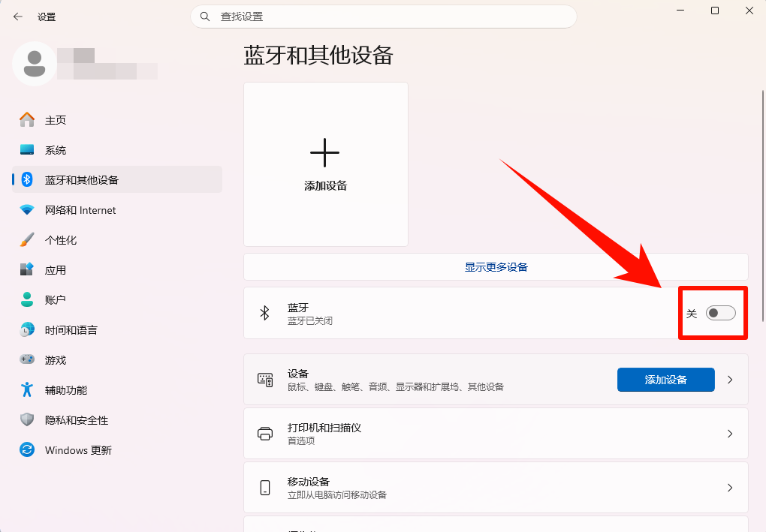Turn on the 蓝牙 toggle switch

[x=720, y=313]
